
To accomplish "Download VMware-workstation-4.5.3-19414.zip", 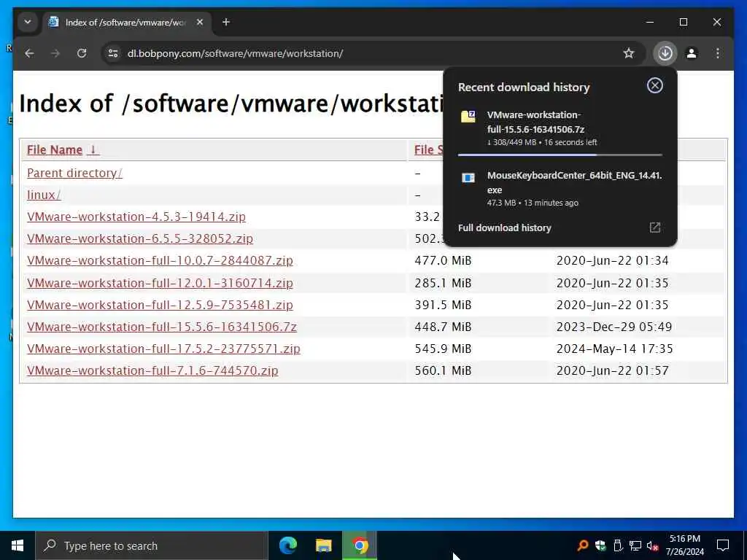I will (136, 217).
